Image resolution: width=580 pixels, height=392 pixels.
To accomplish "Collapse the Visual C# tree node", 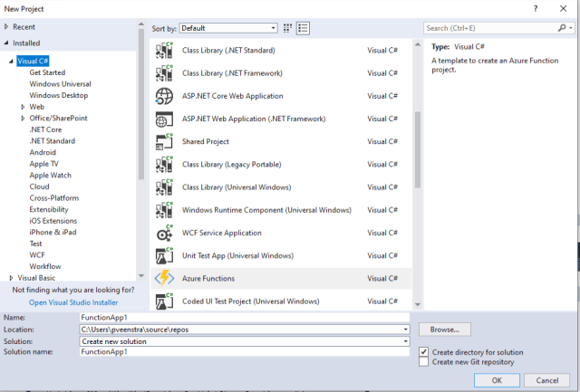I will click(x=11, y=62).
